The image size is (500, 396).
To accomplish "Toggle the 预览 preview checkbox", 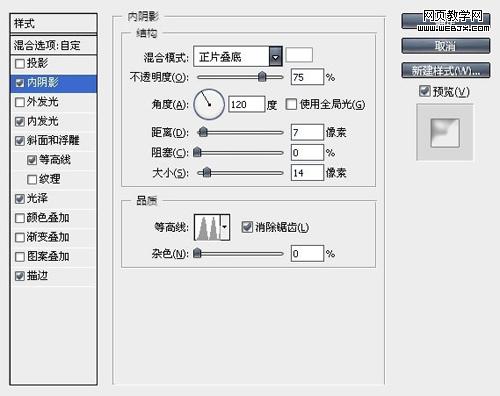I will (425, 91).
